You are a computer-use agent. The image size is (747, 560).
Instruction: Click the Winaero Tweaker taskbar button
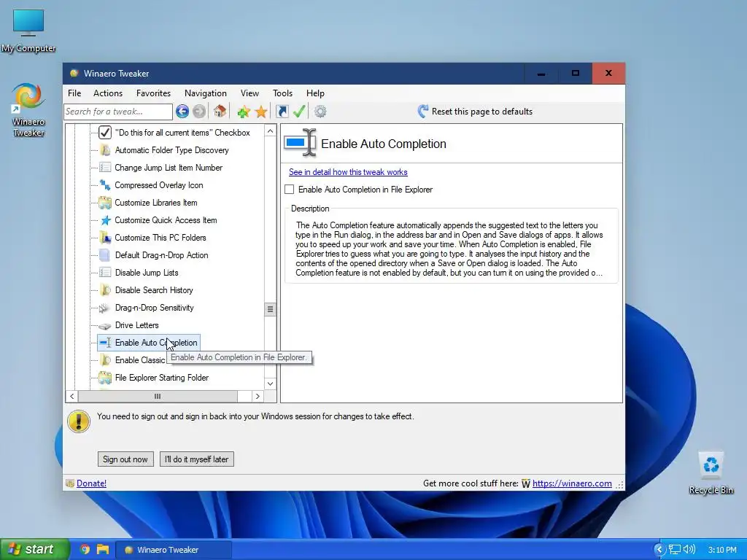click(x=174, y=550)
